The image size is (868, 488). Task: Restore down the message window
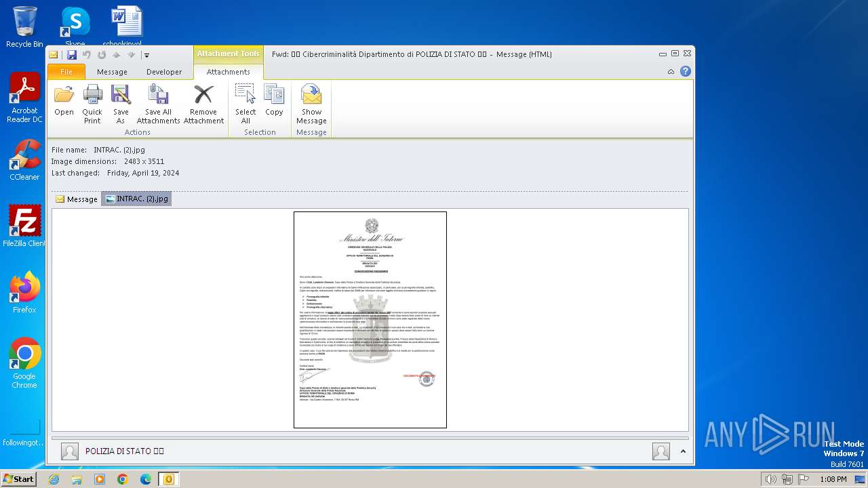[x=675, y=54]
